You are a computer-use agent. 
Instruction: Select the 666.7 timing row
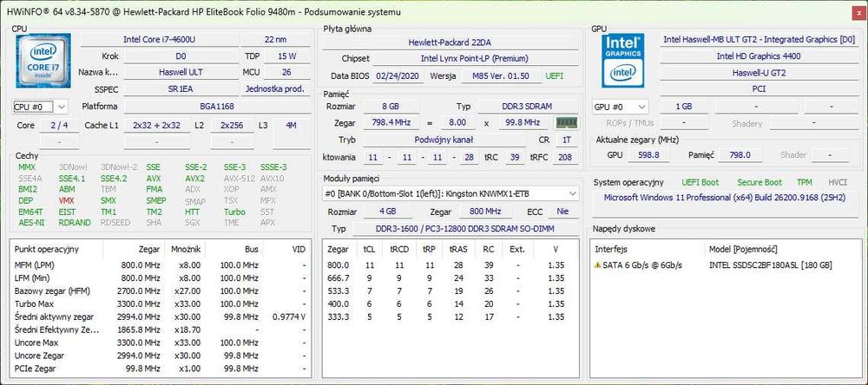tap(450, 278)
